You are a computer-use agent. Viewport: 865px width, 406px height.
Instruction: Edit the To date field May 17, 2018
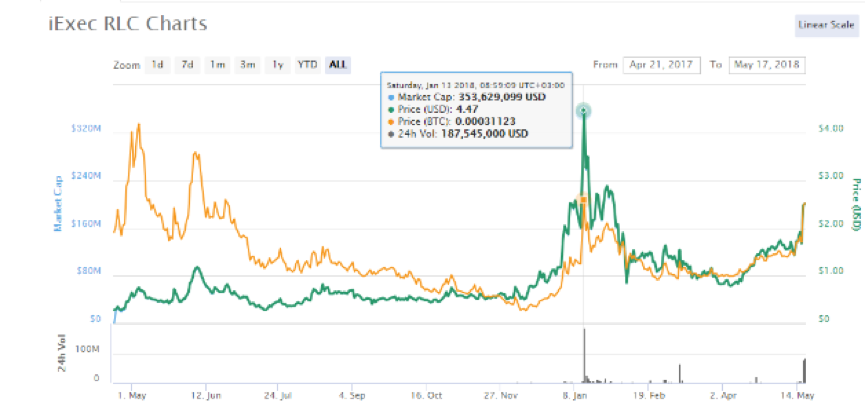(x=767, y=65)
